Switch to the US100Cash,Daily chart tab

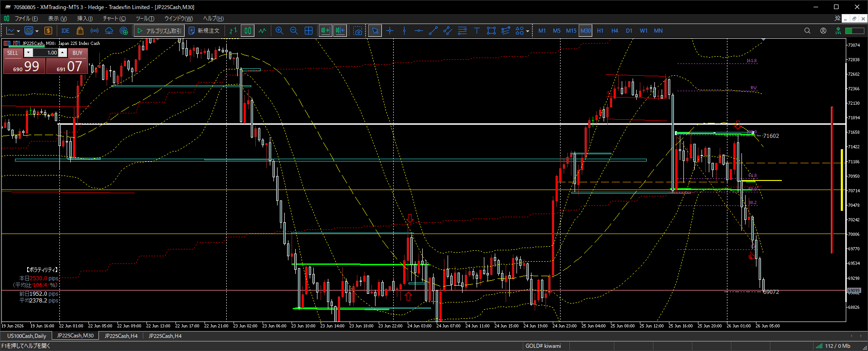[x=27, y=336]
